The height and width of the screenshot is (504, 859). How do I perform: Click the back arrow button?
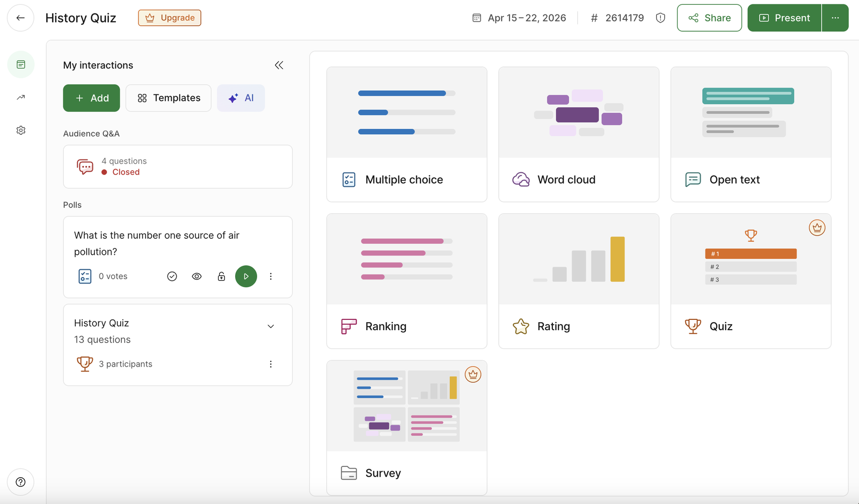20,18
